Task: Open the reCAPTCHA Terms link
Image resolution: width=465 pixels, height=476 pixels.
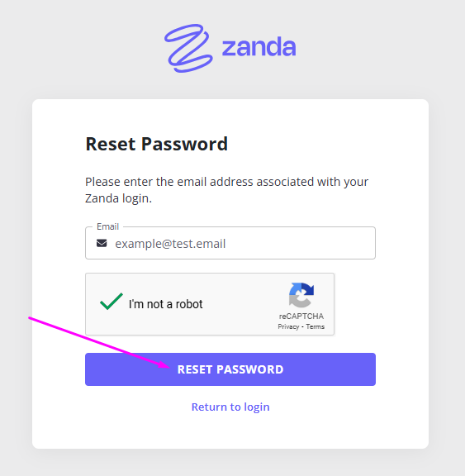Action: (316, 326)
